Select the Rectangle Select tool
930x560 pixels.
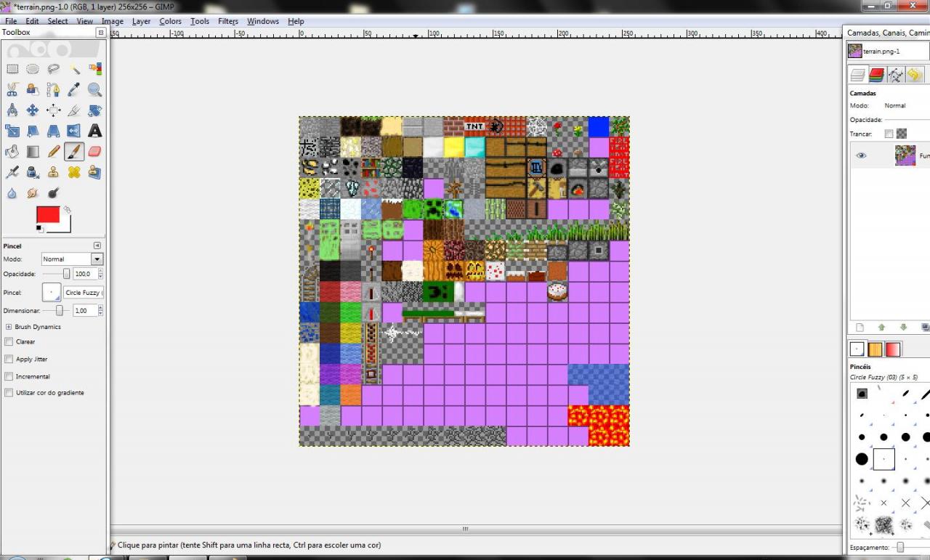pos(12,69)
